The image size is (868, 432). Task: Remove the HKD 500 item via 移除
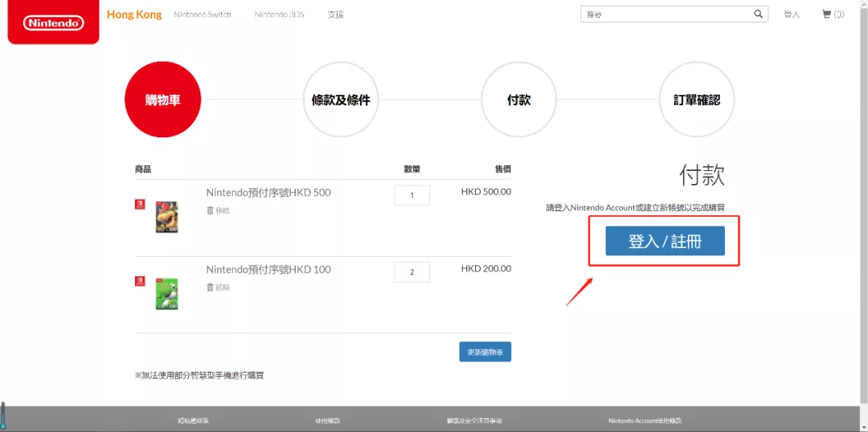[x=223, y=210]
